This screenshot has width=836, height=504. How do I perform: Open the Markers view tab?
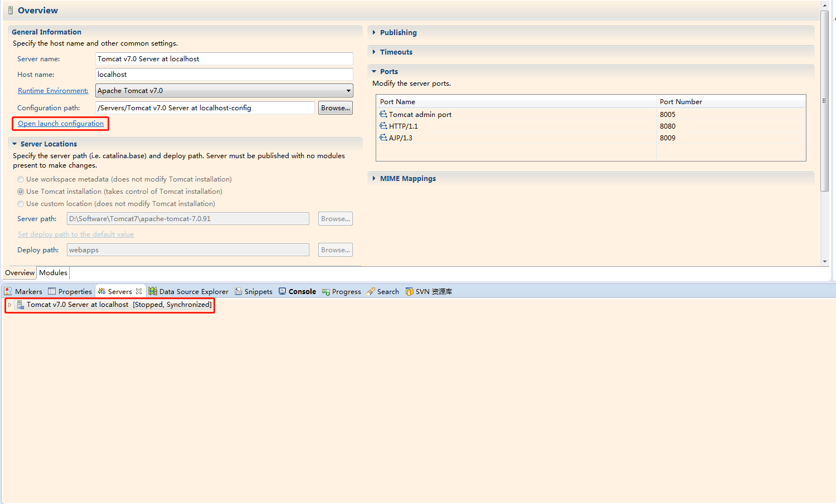click(x=23, y=291)
